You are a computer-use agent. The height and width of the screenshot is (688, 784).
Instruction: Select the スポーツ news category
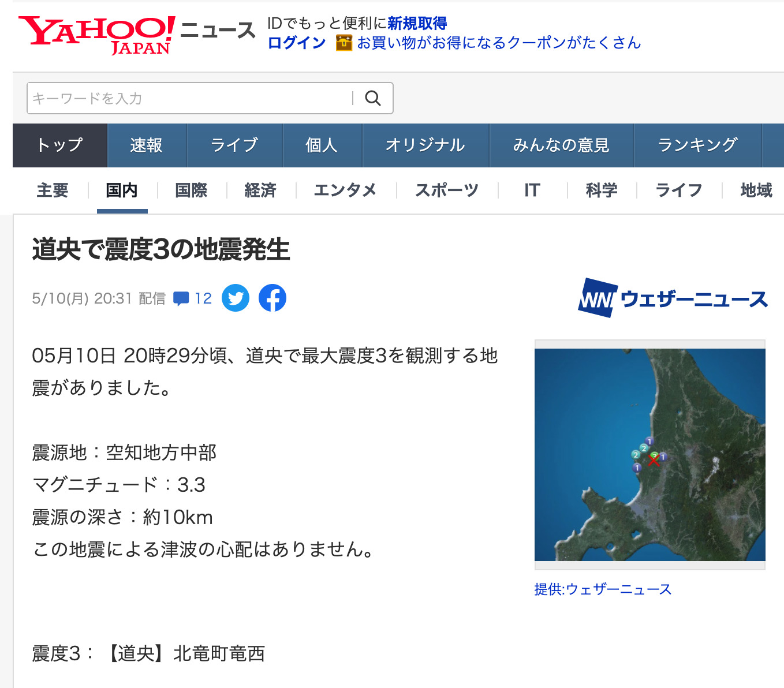tap(446, 190)
